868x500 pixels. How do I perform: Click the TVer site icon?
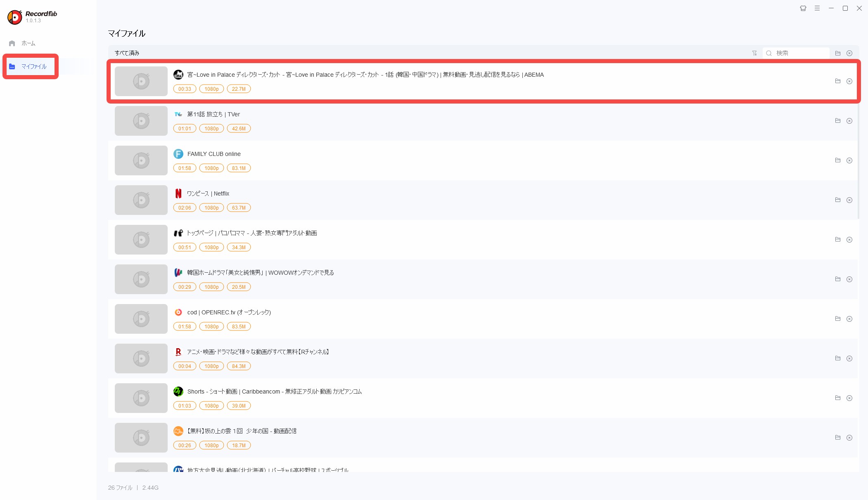pyautogui.click(x=178, y=114)
